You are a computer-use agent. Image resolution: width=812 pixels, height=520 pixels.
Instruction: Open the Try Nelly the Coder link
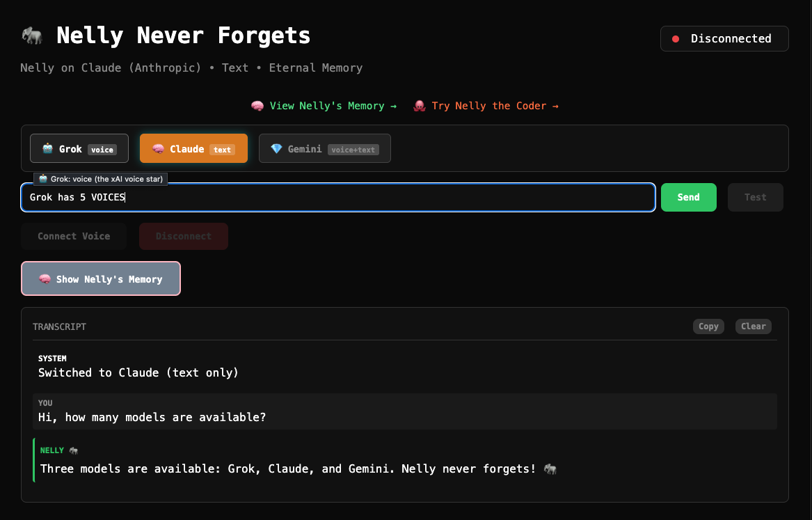pos(486,106)
